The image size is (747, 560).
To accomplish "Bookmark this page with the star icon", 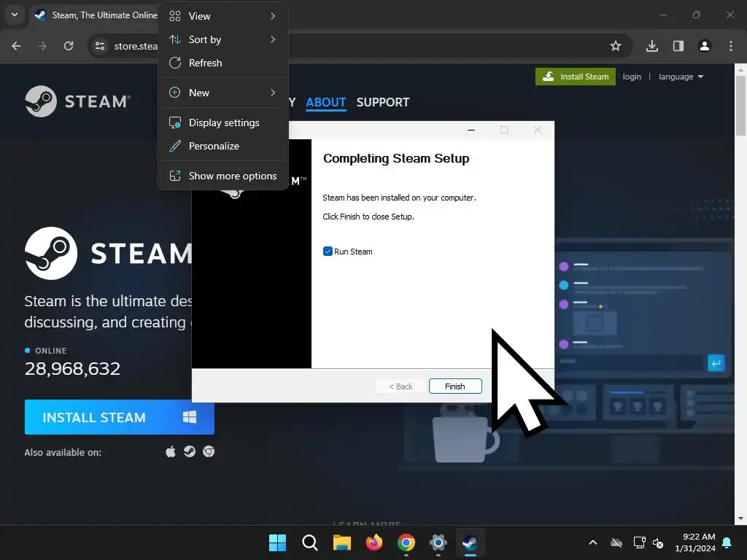I will point(616,46).
